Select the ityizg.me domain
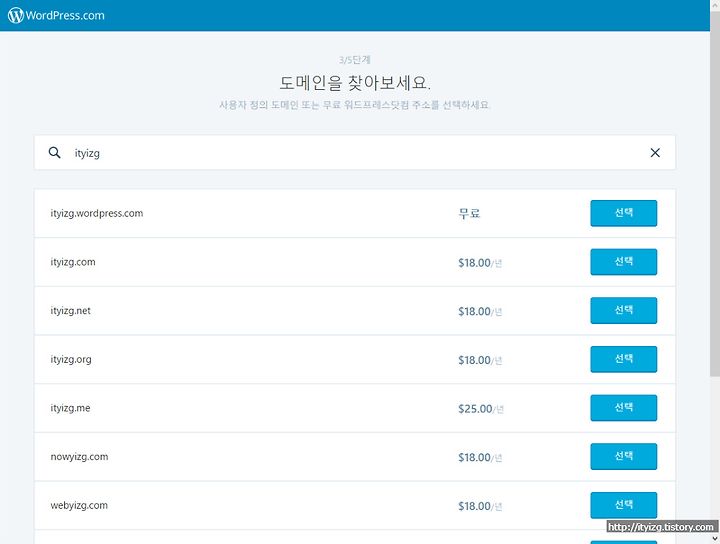This screenshot has height=544, width=720. point(624,408)
